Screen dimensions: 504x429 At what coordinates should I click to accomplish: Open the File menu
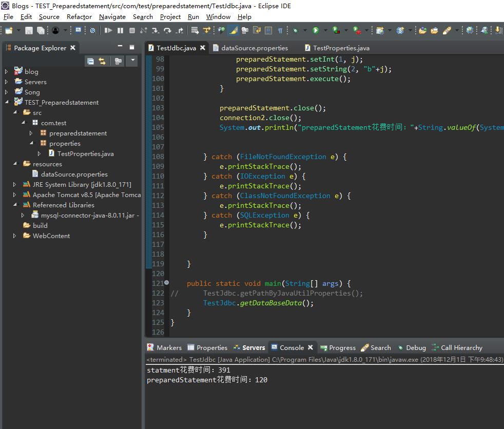tap(8, 17)
